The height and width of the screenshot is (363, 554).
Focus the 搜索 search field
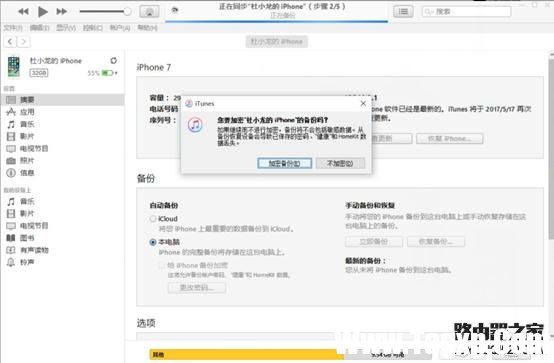tap(466, 12)
